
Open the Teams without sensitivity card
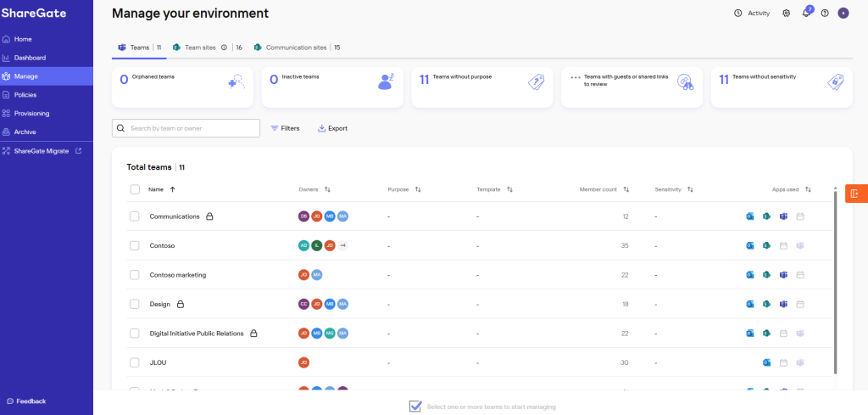coord(782,87)
